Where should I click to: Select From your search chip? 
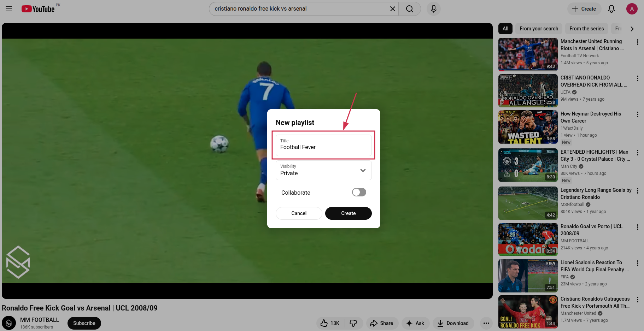[539, 29]
